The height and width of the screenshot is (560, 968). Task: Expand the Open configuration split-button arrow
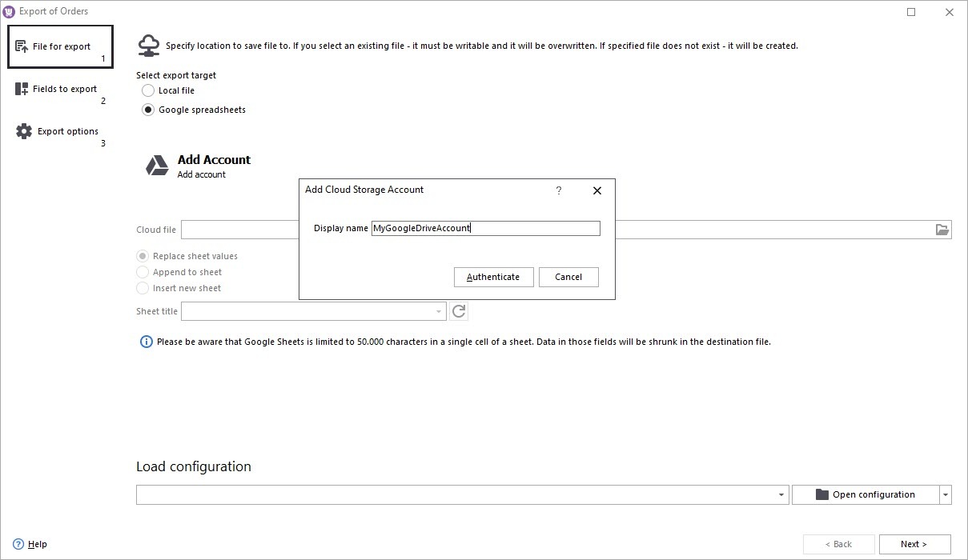point(946,495)
